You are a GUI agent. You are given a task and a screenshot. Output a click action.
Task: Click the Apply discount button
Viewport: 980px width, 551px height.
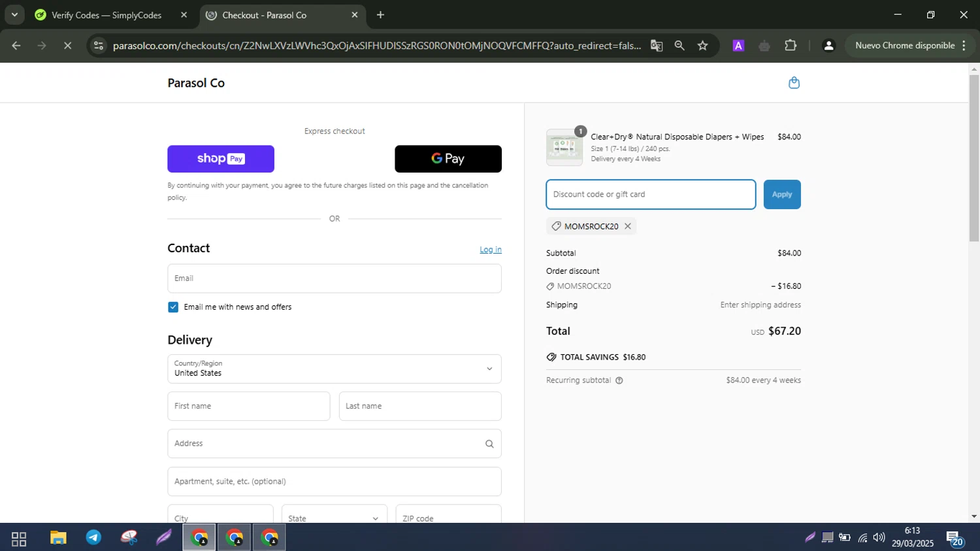[x=782, y=195]
